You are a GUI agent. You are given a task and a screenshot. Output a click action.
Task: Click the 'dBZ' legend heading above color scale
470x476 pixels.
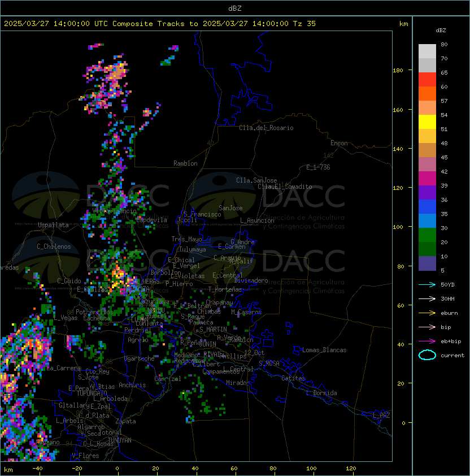441,31
